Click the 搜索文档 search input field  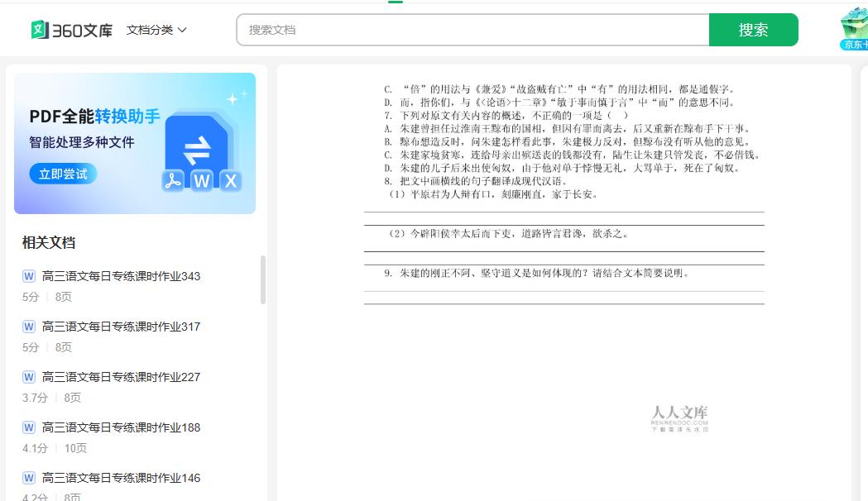click(x=472, y=30)
